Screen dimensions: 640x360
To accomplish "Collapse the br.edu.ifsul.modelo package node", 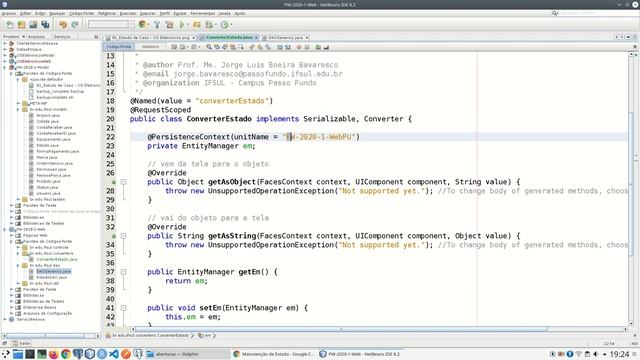I will [18, 109].
